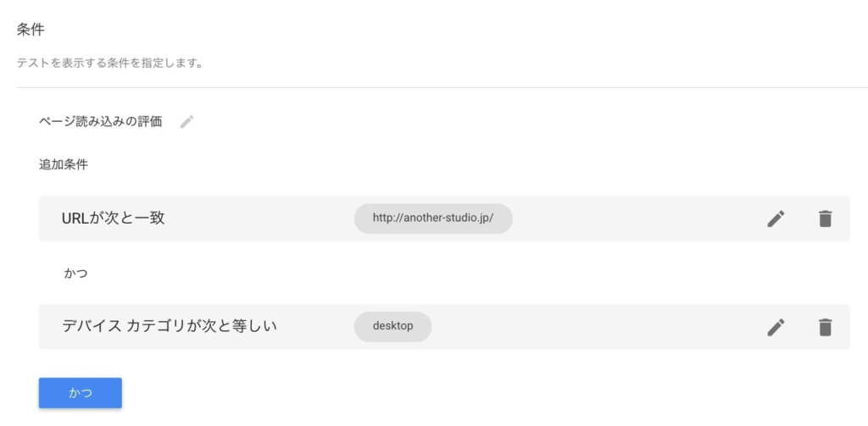
Task: Click the 追加条件 subheading
Action: (x=63, y=164)
